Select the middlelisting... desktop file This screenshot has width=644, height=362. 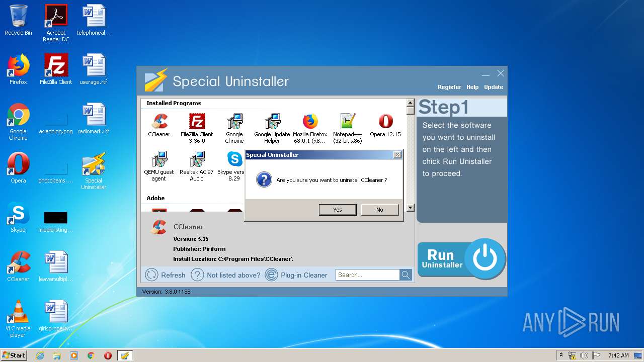click(56, 220)
